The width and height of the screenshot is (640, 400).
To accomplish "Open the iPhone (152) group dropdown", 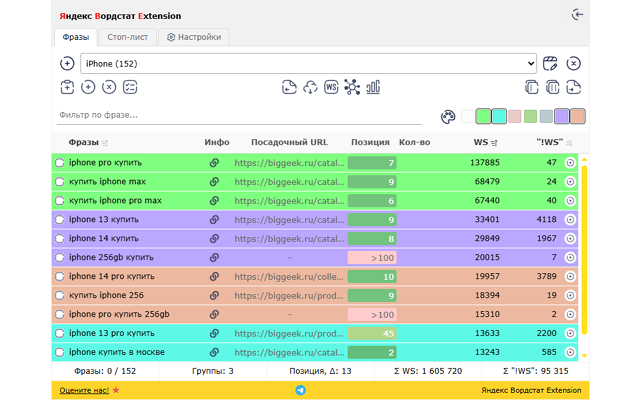I will (x=308, y=63).
